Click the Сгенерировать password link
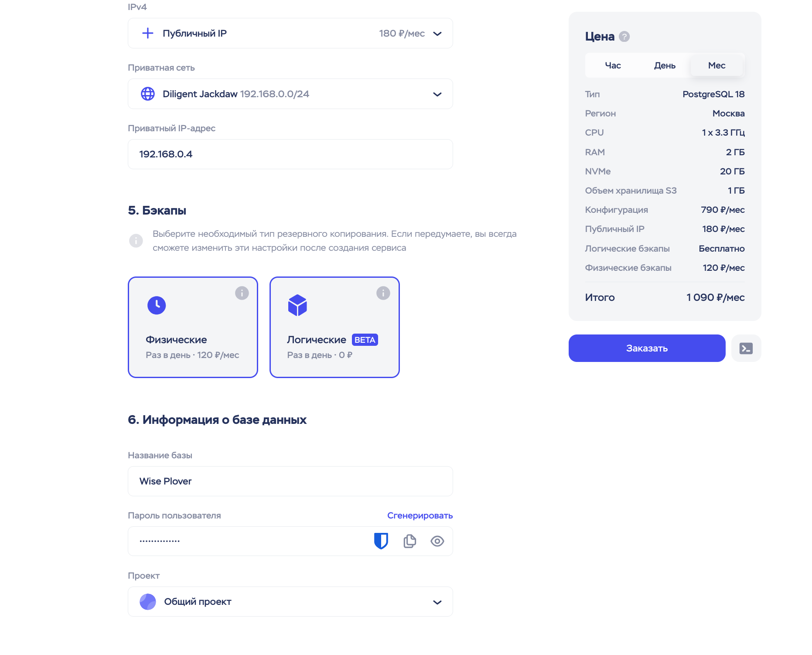 click(420, 515)
